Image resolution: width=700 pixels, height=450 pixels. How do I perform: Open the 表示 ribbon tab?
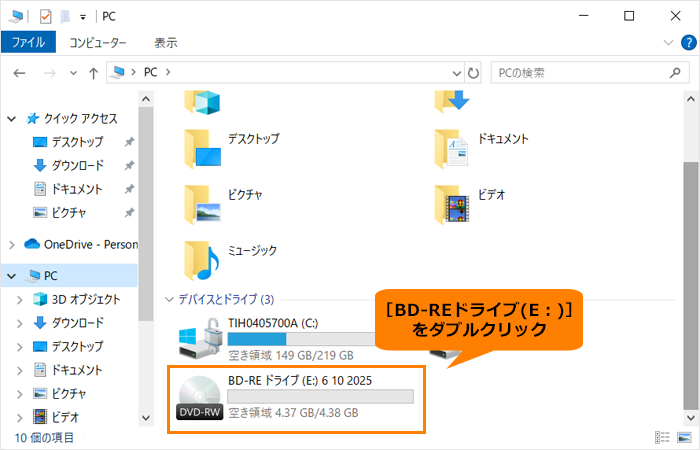166,43
